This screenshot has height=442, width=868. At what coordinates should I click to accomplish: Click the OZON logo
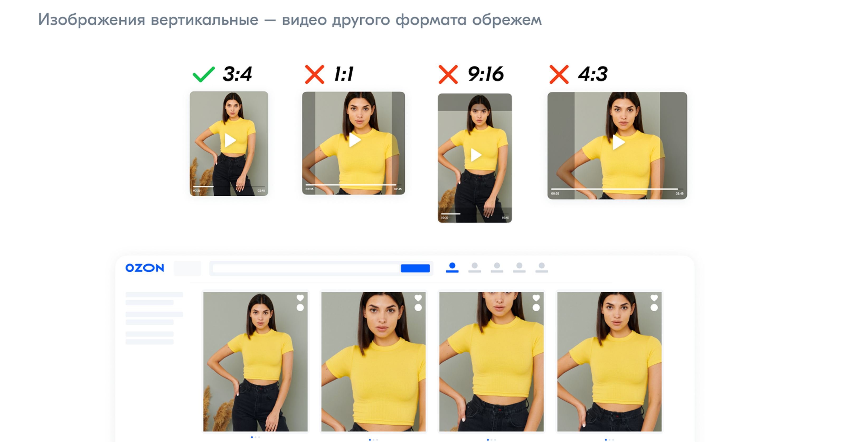(x=145, y=268)
